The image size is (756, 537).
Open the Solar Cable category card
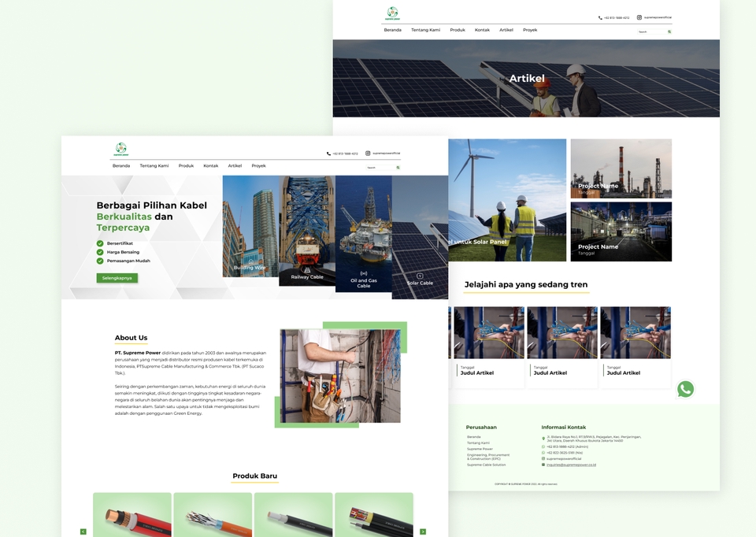click(x=420, y=237)
